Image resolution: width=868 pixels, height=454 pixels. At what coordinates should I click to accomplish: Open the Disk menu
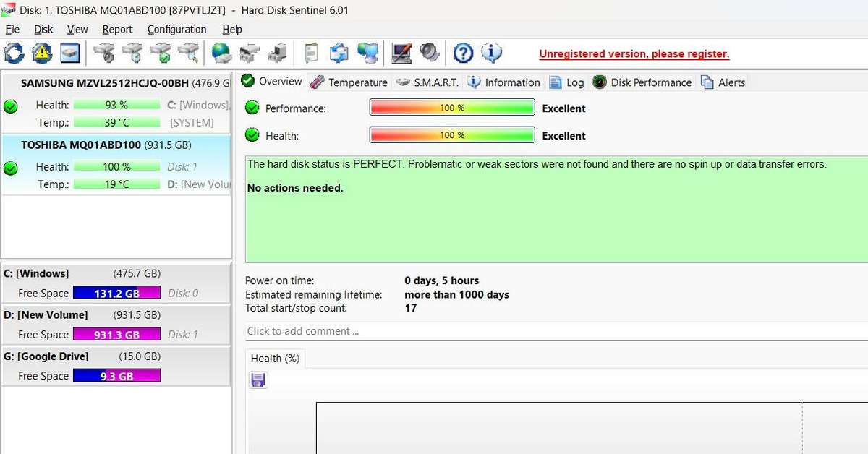pos(43,29)
